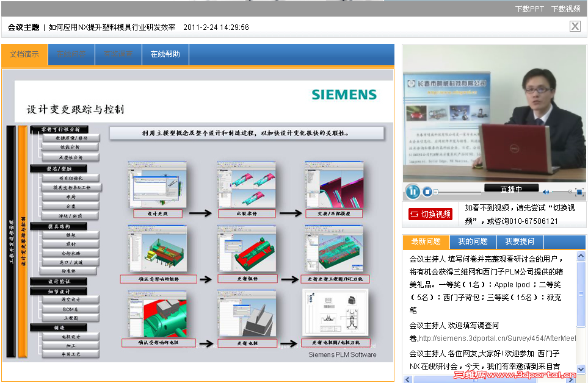The height and width of the screenshot is (383, 588).
Task: Click the 更新组件 label on slide
Action: pos(247,279)
